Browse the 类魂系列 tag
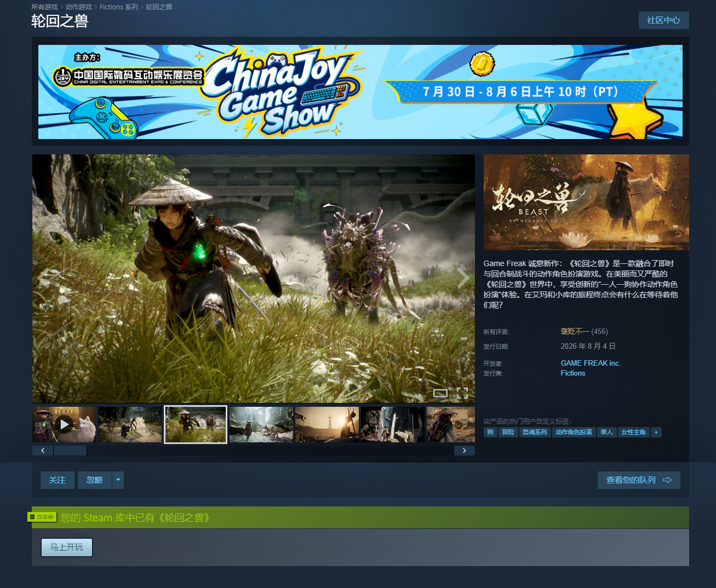 (x=535, y=433)
